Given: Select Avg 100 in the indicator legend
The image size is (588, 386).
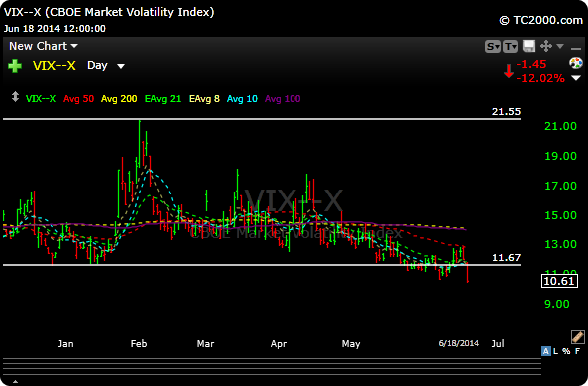Looking at the screenshot, I should coord(283,99).
